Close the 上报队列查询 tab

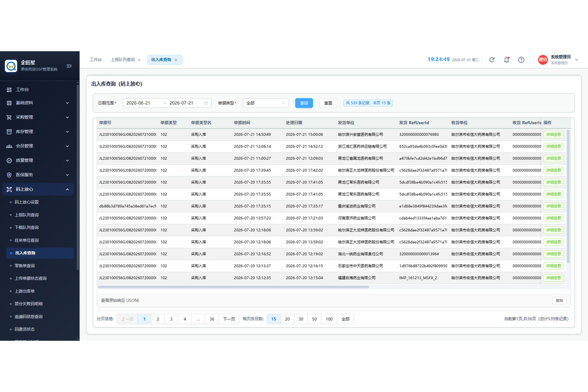139,60
